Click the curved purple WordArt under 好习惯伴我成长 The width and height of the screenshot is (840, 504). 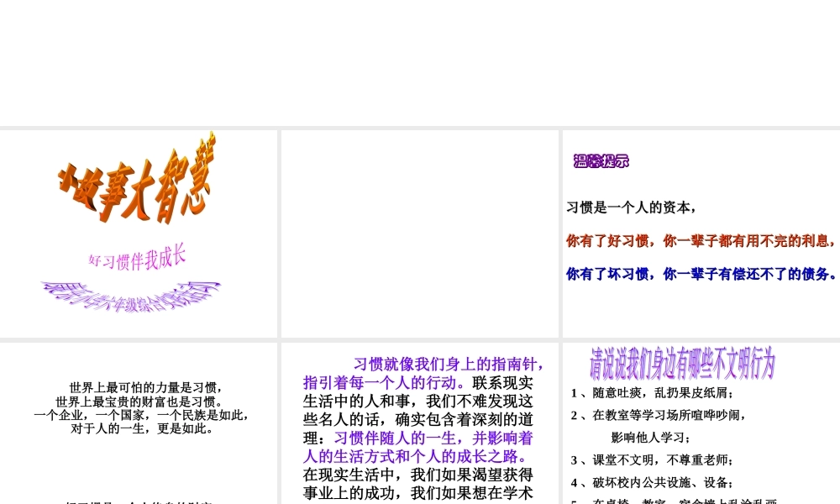131,297
